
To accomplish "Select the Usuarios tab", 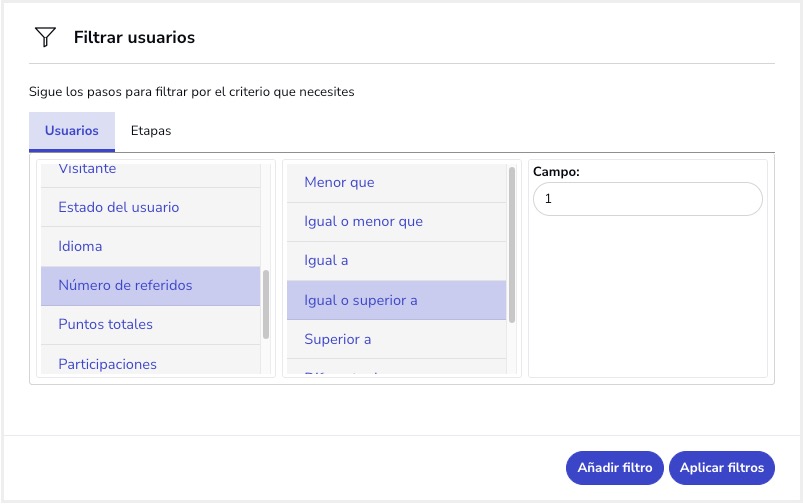I will pyautogui.click(x=72, y=131).
